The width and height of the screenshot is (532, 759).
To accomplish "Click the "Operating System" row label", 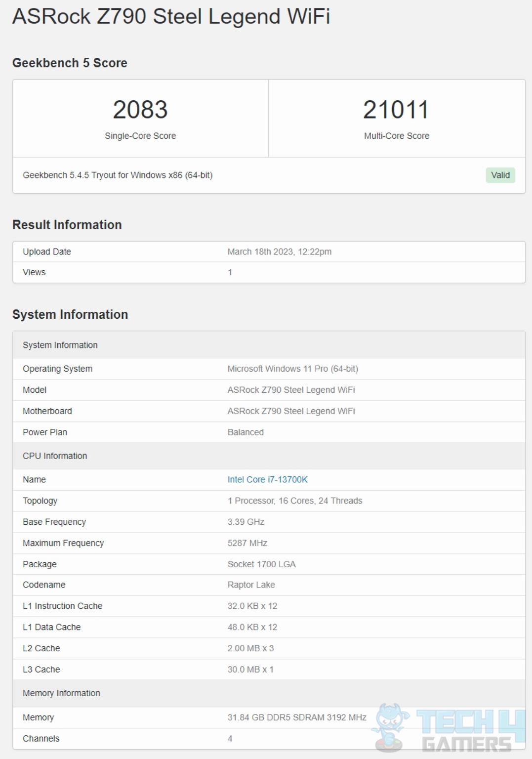I will point(57,369).
